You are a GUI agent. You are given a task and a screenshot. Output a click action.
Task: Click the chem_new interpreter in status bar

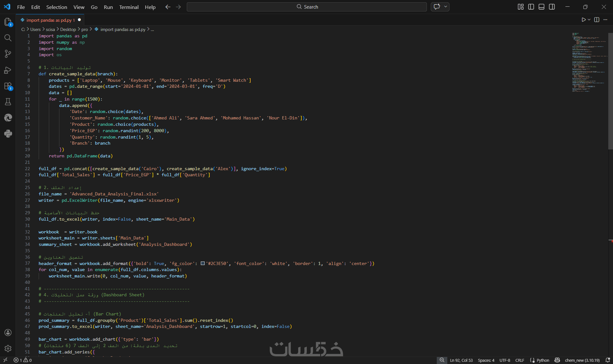coord(582,360)
